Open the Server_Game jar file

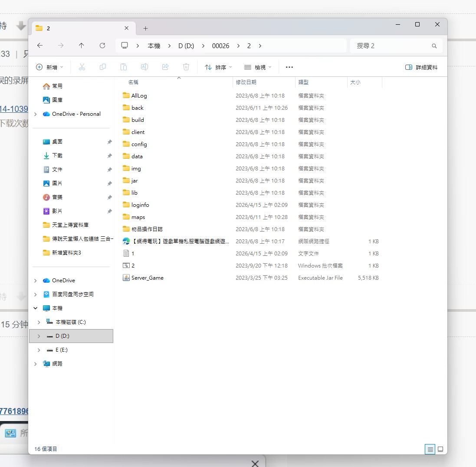pos(147,278)
